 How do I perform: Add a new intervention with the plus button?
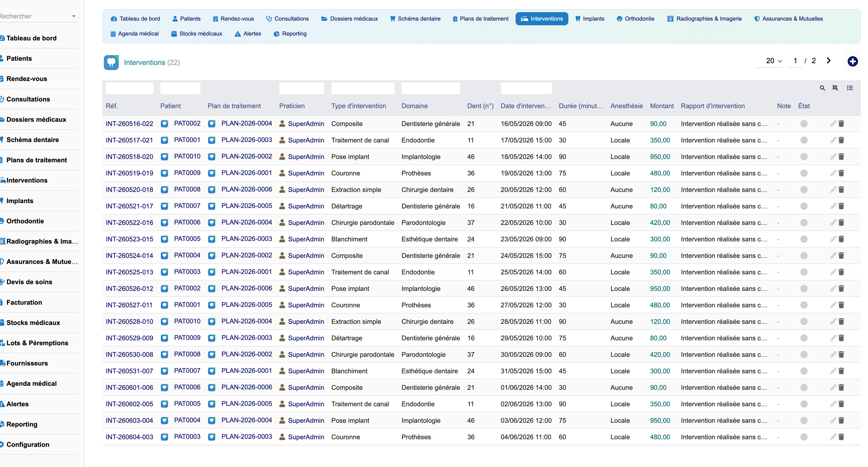click(852, 61)
